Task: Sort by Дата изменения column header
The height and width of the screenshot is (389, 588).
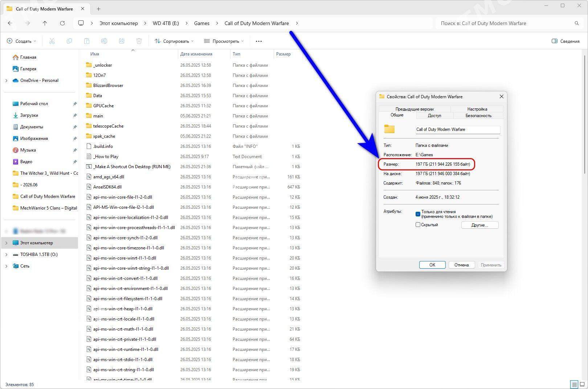Action: coord(196,54)
